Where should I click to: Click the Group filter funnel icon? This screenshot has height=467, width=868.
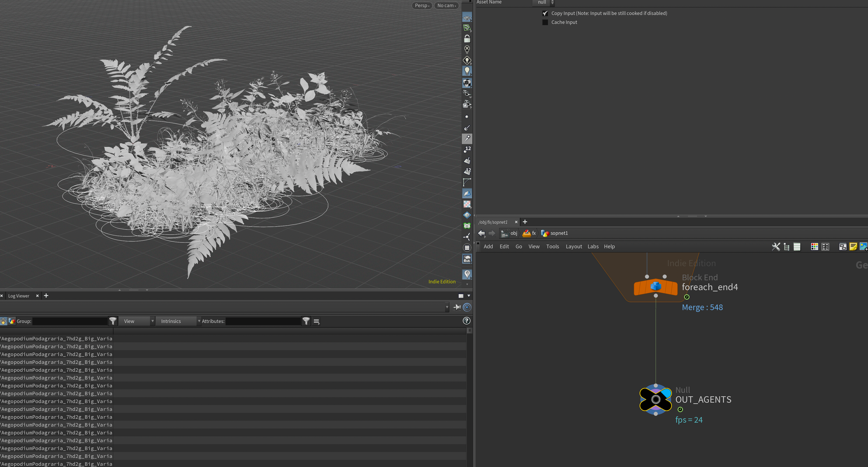tap(113, 321)
